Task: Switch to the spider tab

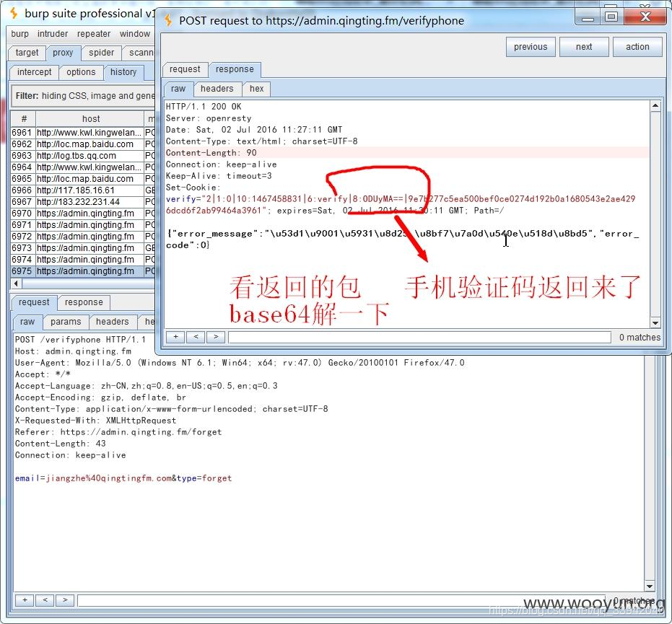Action: (101, 53)
